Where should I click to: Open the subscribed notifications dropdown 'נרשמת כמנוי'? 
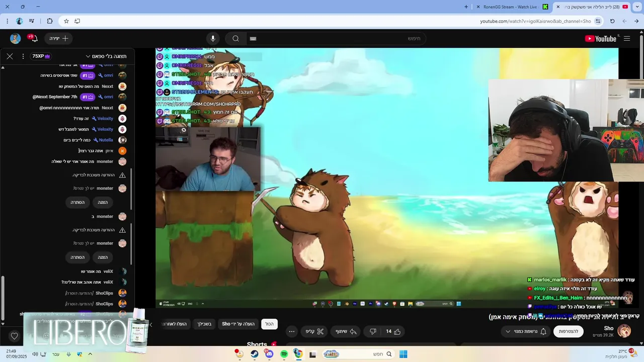525,331
